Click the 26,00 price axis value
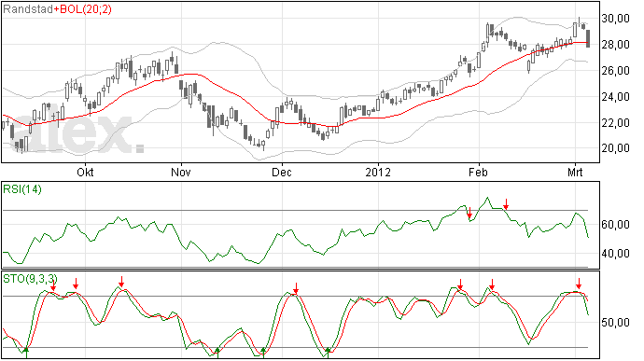This screenshot has height=361, width=644. point(615,71)
